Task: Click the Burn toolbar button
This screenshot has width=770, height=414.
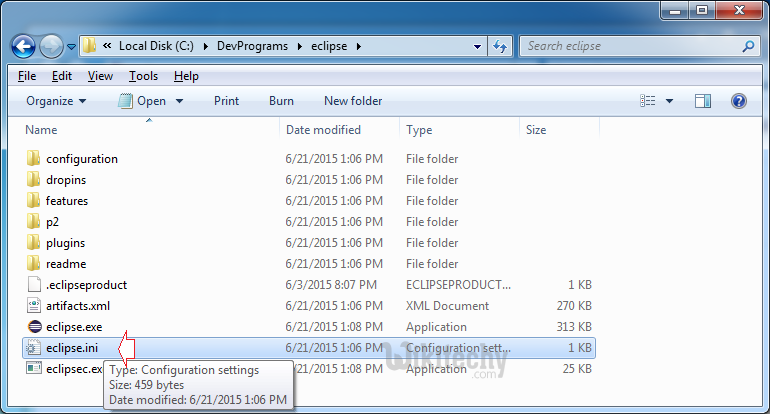Action: click(x=281, y=101)
